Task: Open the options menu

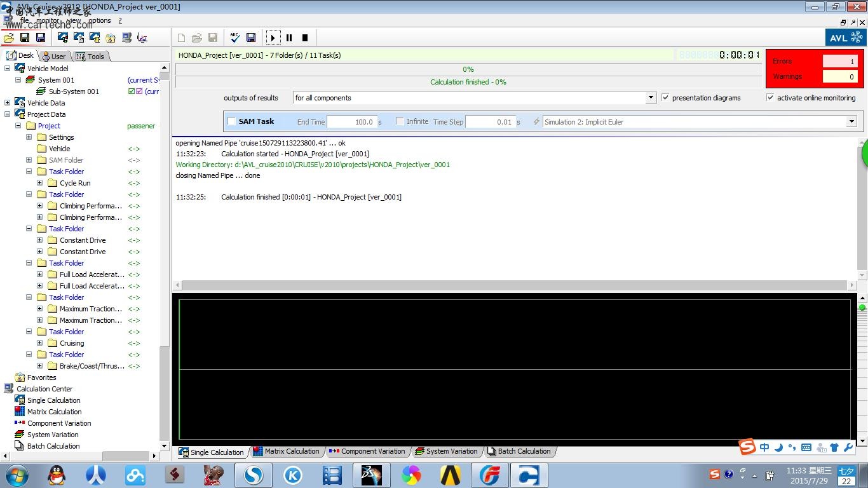Action: 100,20
